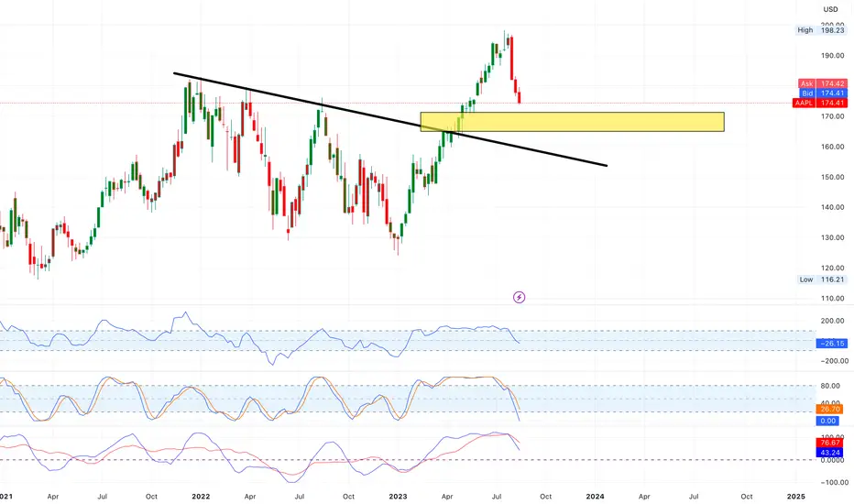Viewport: 854px width, 504px height.
Task: Click the 80.00 oscillator scale value
Action: click(830, 386)
